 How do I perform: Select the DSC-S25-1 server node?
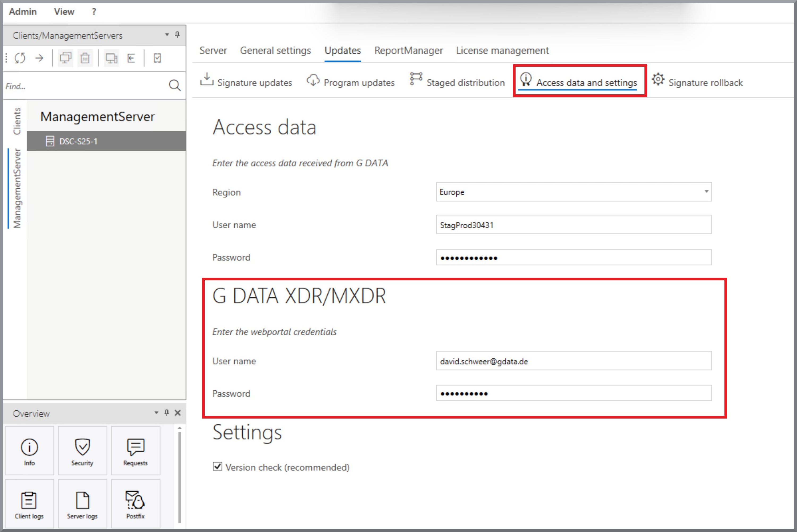[x=106, y=141]
